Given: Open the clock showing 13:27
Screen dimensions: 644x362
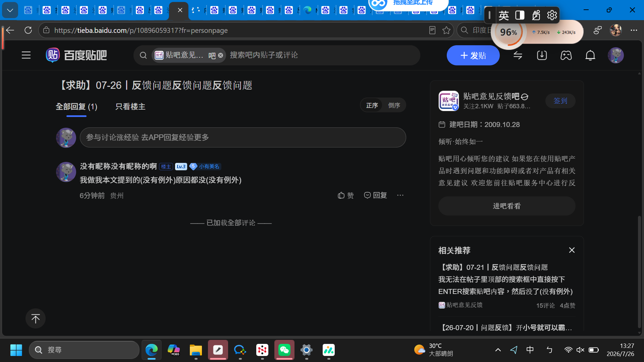Looking at the screenshot, I should click(x=621, y=350).
